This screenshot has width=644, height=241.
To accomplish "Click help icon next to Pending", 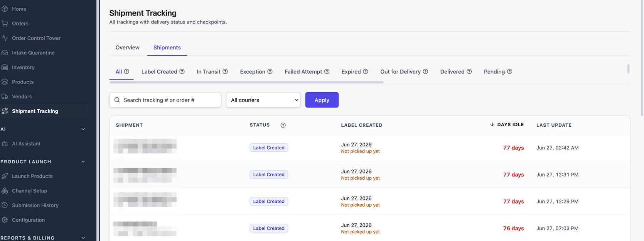I will [x=510, y=71].
